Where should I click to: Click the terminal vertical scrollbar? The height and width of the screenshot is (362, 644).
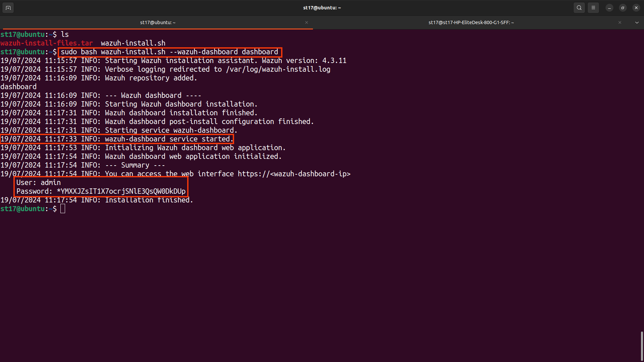pos(642,346)
